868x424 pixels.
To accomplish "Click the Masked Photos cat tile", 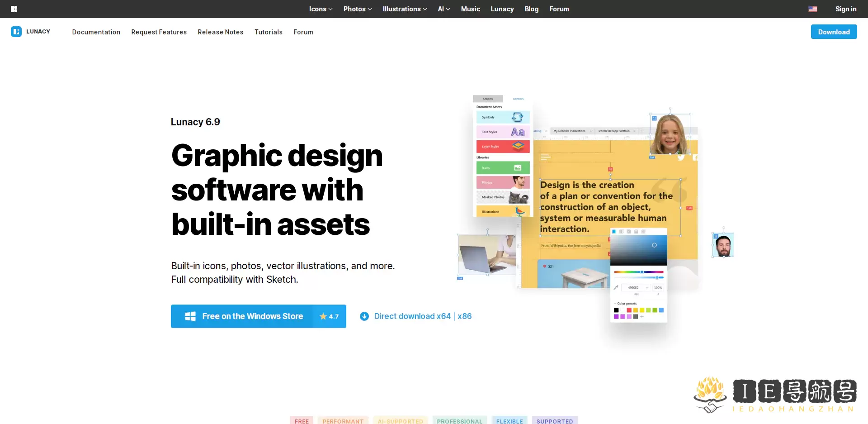I will (503, 197).
